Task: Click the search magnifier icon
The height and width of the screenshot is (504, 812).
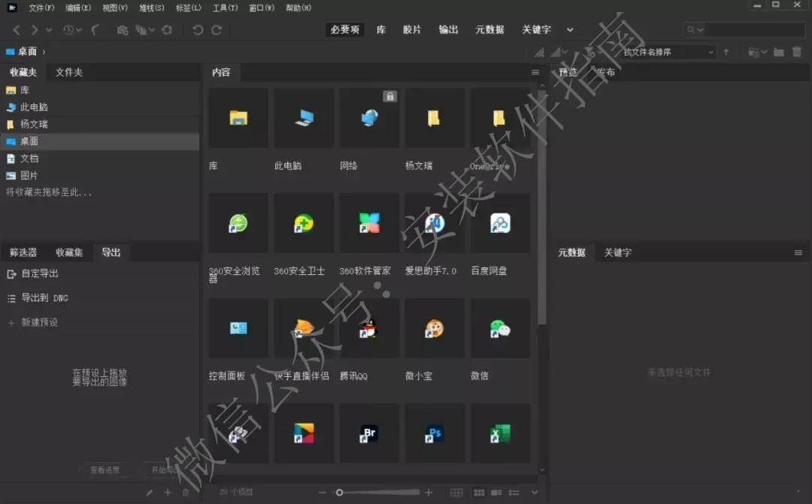Action: click(x=691, y=30)
